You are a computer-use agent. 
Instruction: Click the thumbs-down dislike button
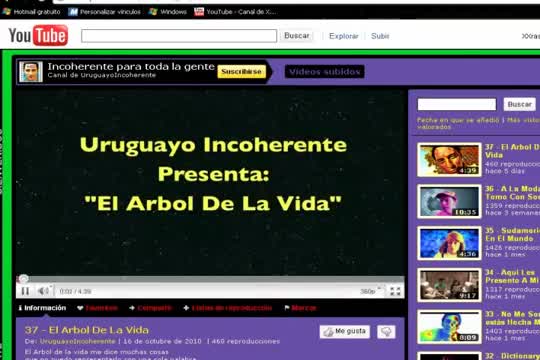coord(386,332)
